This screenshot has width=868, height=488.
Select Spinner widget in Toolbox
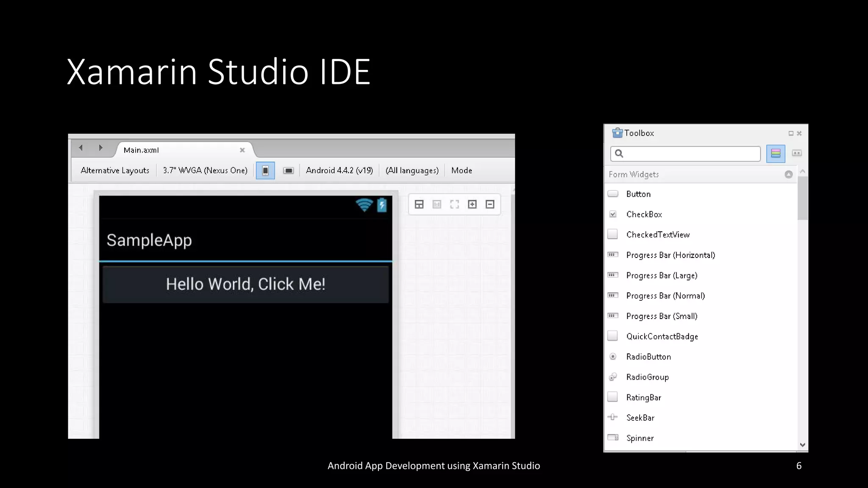click(x=701, y=438)
